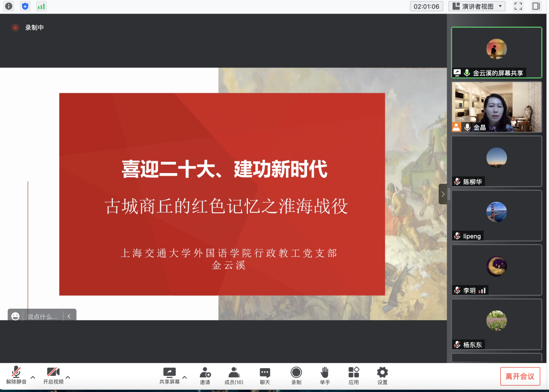This screenshot has width=549, height=392.
Task: Toggle recording with 录制 button
Action: pyautogui.click(x=296, y=376)
